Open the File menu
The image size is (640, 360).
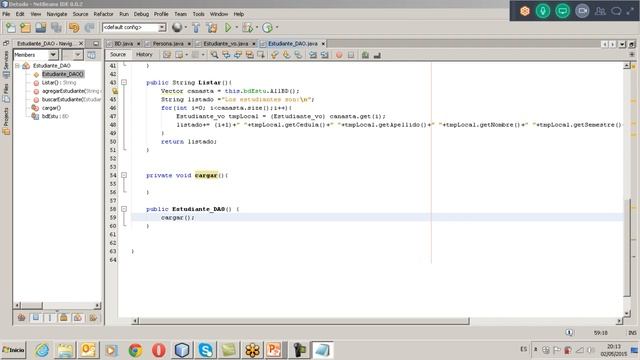6,14
